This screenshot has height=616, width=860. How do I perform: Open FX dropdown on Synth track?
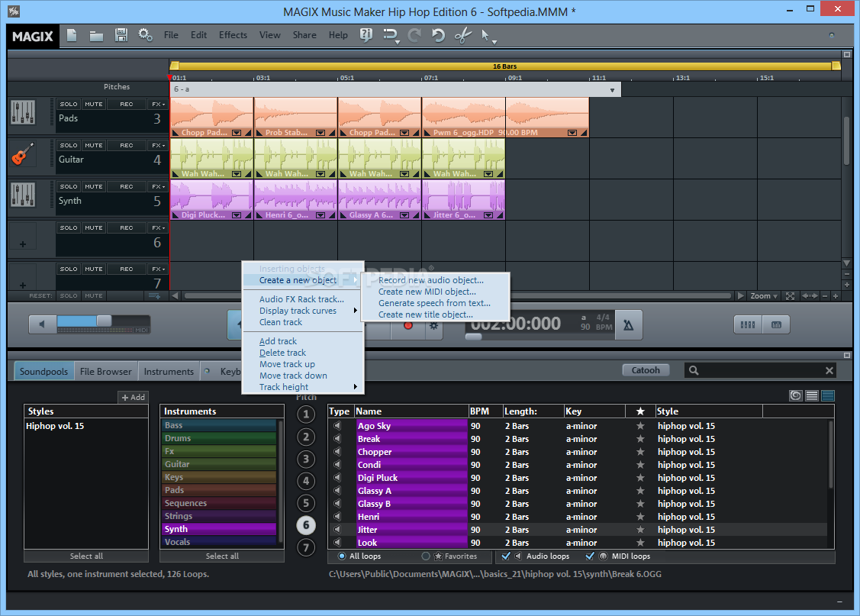click(x=159, y=186)
